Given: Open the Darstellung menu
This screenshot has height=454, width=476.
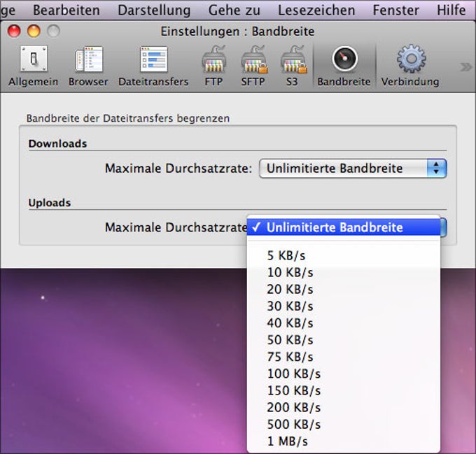Looking at the screenshot, I should (x=154, y=10).
